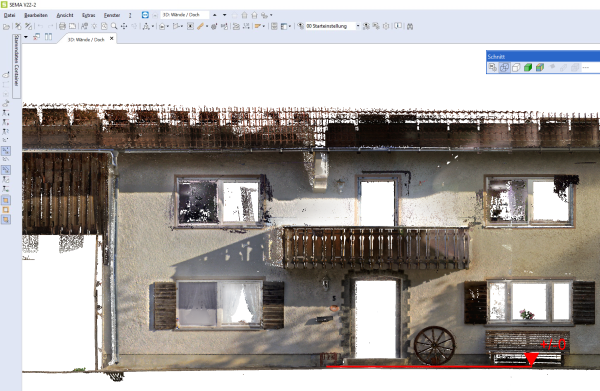The image size is (600, 391).
Task: Click the TeamViewer icon in the menu bar
Action: click(x=145, y=15)
